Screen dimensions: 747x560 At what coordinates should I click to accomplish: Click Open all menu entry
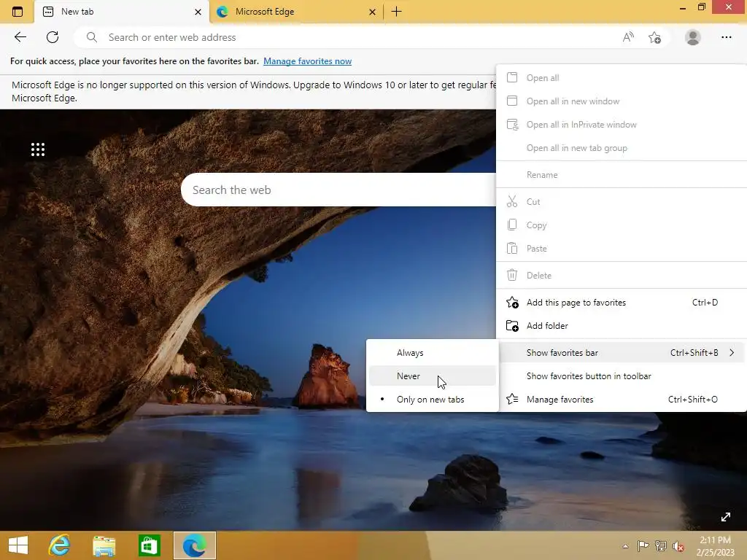pos(622,77)
